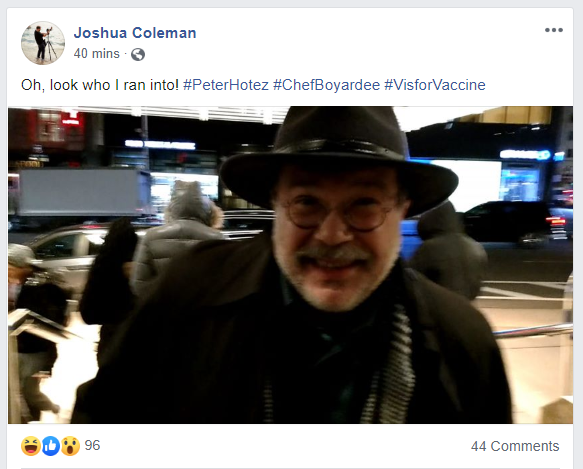Viewport: 583px width, 469px height.
Task: Open the posted photo by clicking the man's face
Action: click(x=335, y=238)
